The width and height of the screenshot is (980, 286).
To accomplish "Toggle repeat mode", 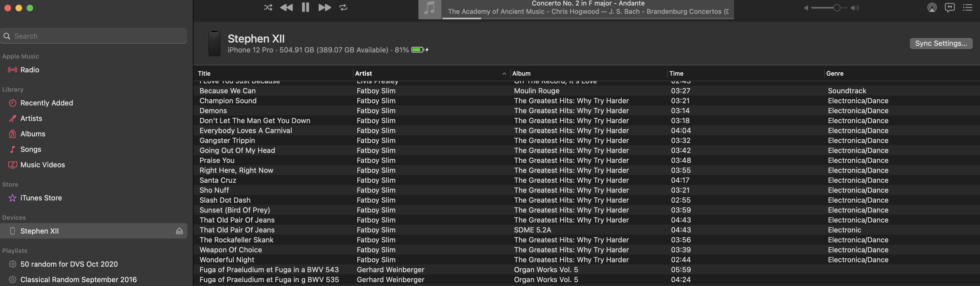I will 343,8.
